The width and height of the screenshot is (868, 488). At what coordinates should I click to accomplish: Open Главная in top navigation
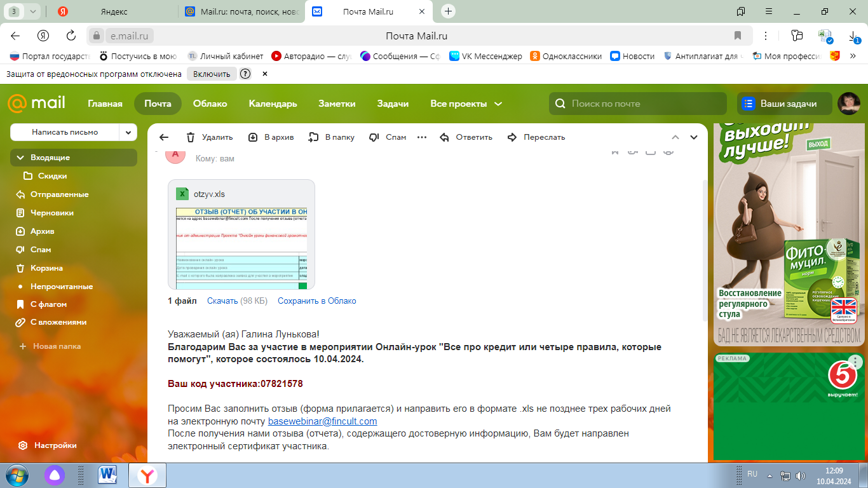click(105, 104)
